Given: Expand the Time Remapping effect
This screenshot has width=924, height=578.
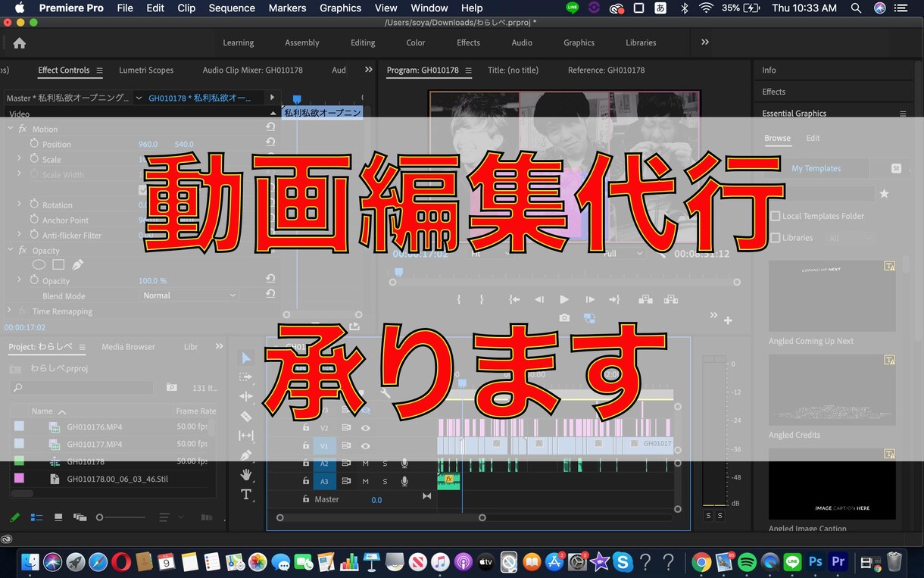Looking at the screenshot, I should (10, 311).
